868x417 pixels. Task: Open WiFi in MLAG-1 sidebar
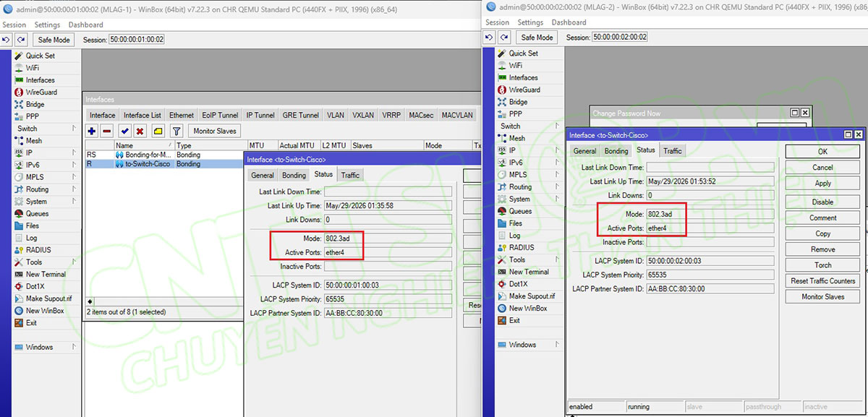(33, 68)
